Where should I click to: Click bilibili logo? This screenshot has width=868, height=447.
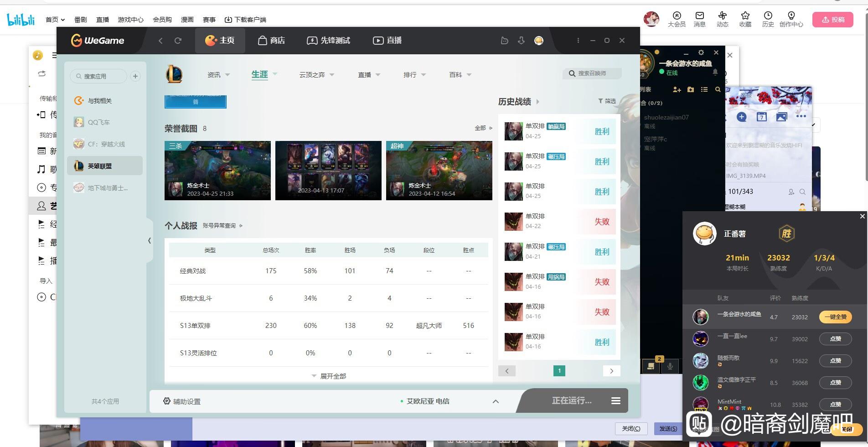[21, 20]
